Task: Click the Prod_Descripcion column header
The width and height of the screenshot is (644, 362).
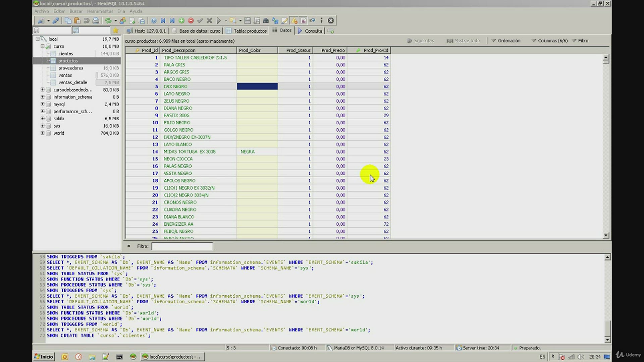Action: tap(198, 50)
